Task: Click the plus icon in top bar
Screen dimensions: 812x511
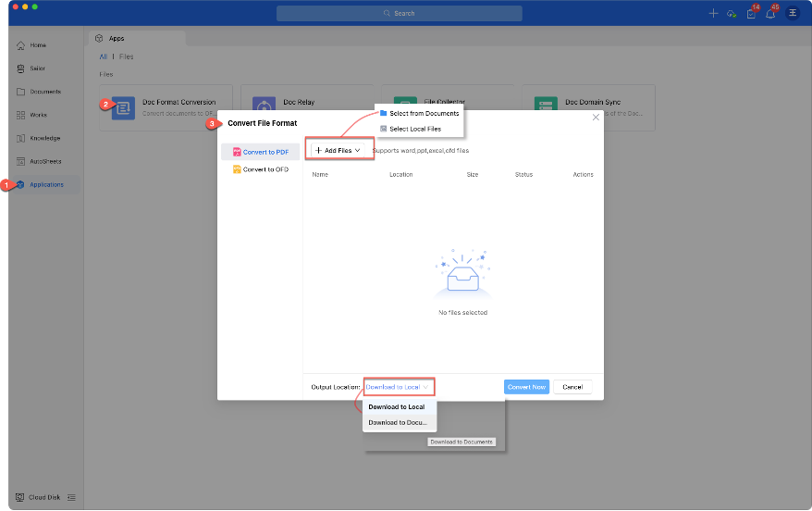Action: 713,14
